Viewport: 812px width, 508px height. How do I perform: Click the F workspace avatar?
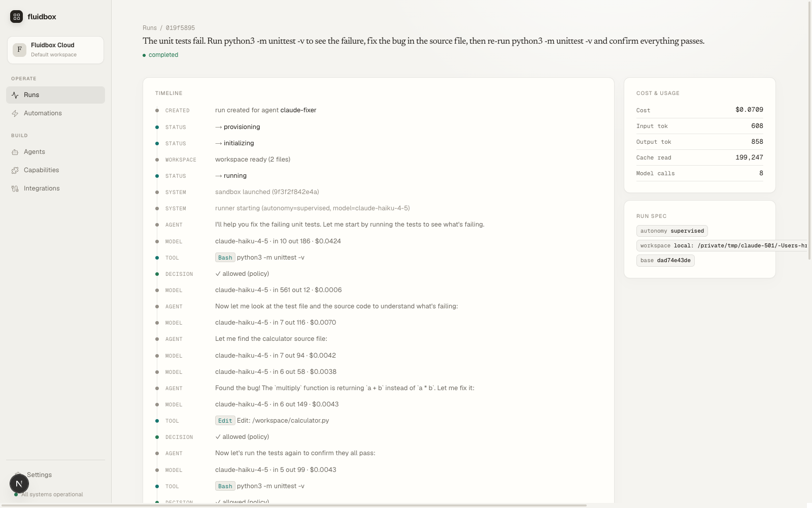[19, 50]
